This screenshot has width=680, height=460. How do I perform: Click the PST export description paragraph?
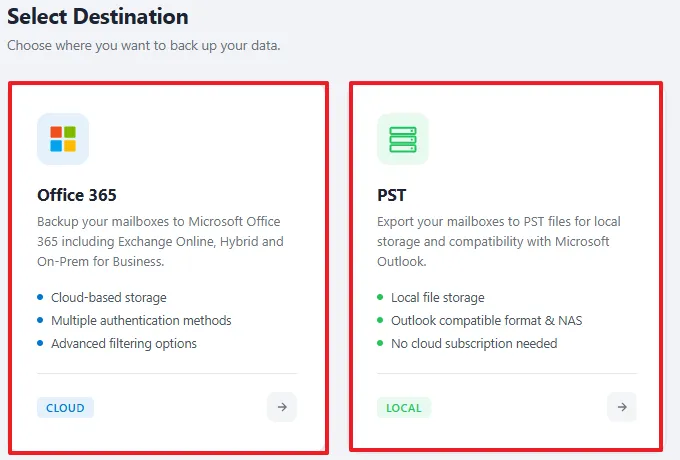[x=499, y=241]
